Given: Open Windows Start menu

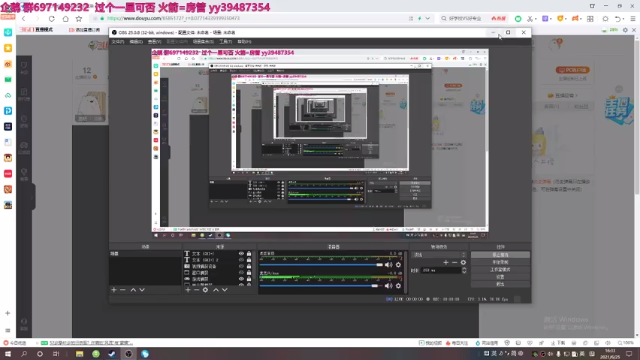Looking at the screenshot, I should pyautogui.click(x=8, y=354).
